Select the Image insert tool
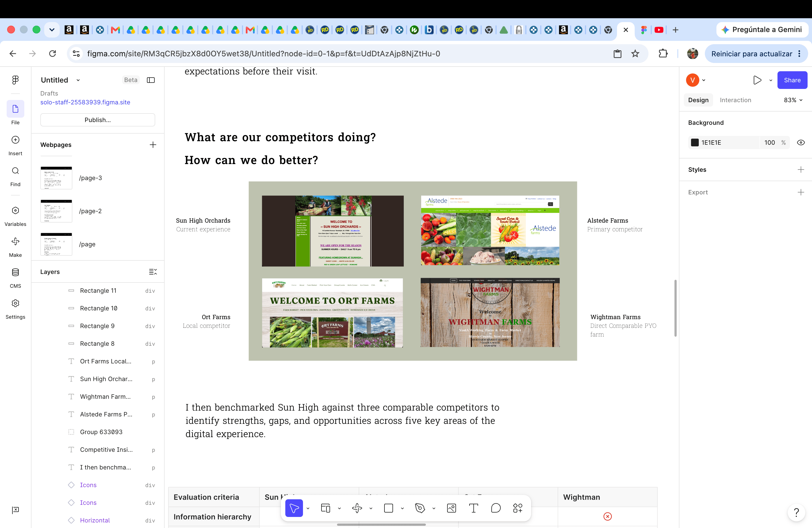 (x=451, y=508)
